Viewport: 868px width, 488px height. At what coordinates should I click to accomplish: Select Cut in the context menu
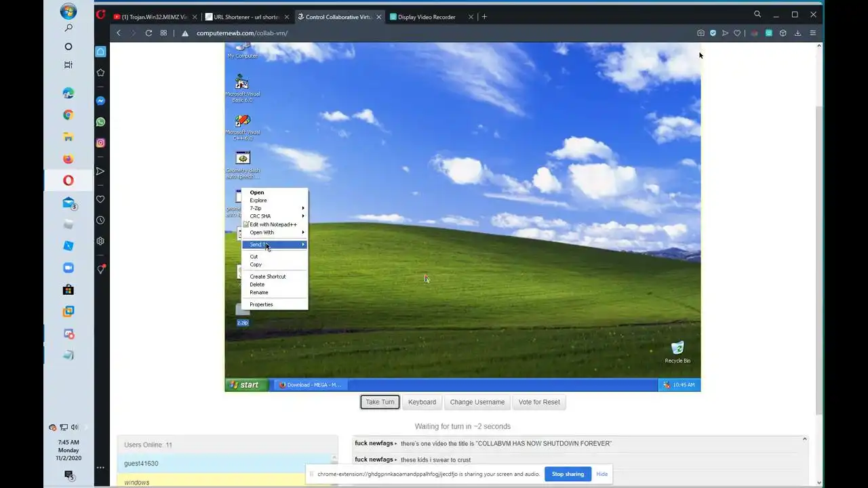[x=275, y=257]
